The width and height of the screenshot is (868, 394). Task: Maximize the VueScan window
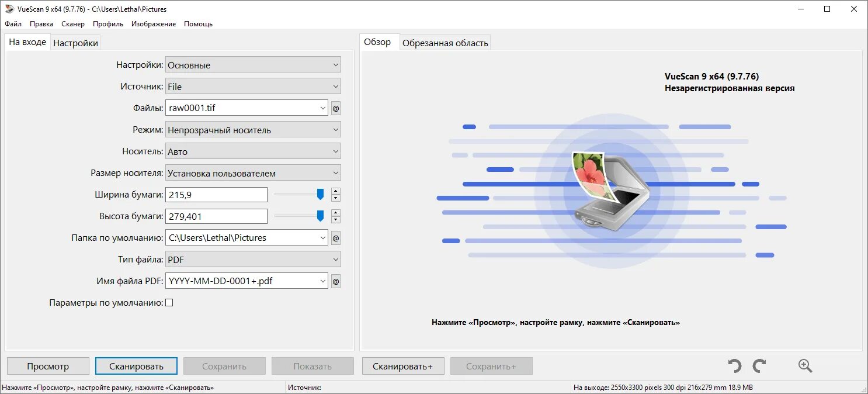point(827,9)
